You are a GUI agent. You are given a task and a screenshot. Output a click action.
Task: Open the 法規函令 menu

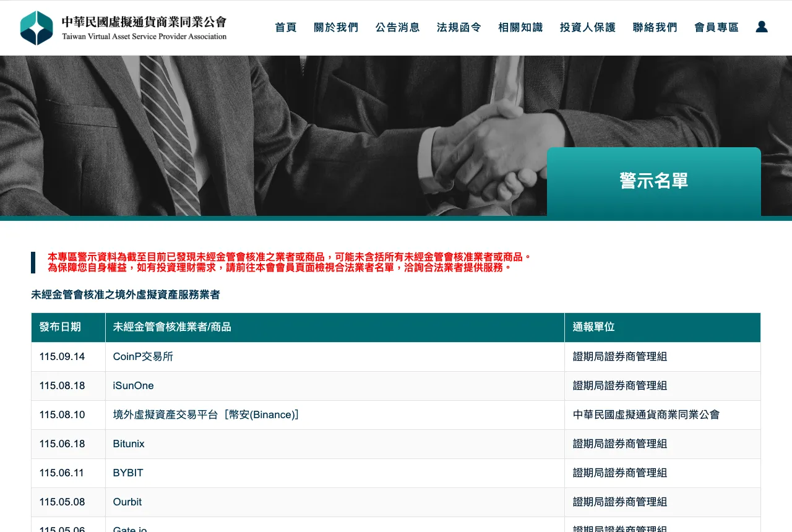pos(459,27)
